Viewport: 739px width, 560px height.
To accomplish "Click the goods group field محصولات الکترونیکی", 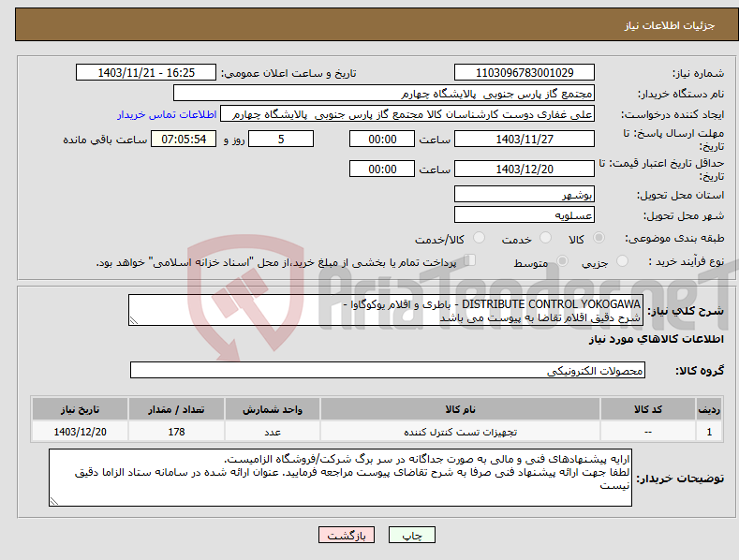I will point(388,371).
